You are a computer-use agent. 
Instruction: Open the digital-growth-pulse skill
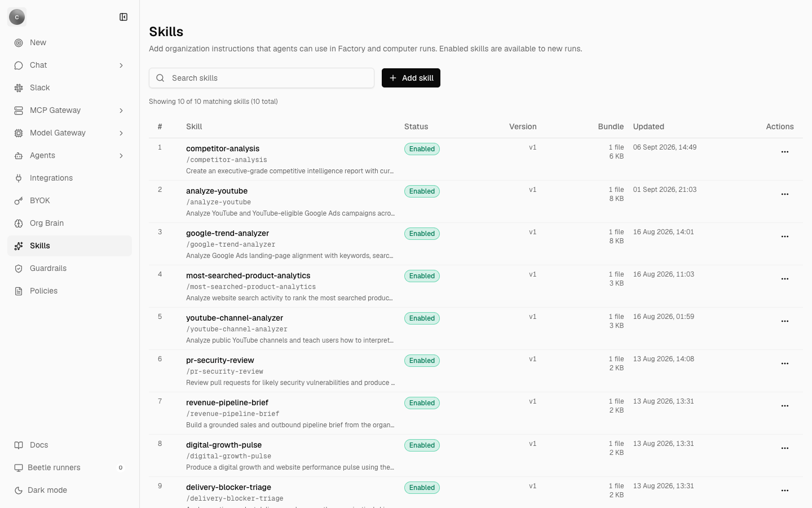click(224, 445)
